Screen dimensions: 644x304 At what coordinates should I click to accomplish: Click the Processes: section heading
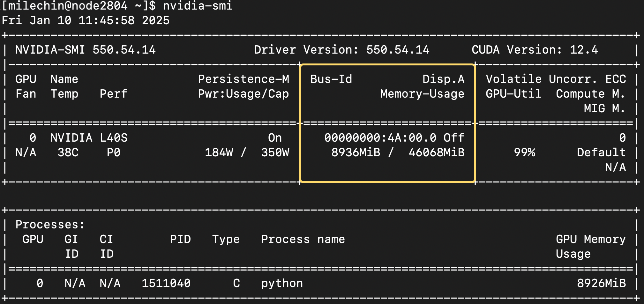50,225
